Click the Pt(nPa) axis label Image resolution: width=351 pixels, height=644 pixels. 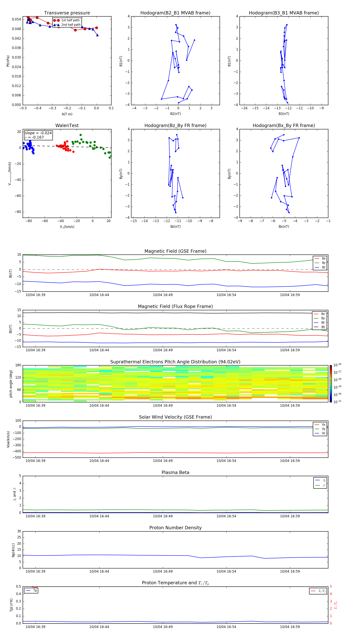click(x=8, y=61)
